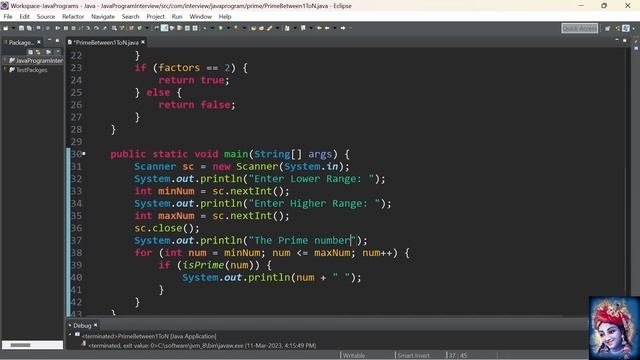This screenshot has width=640, height=360.
Task: Toggle Link with Editor in Package Explorer
Action: coord(38,52)
